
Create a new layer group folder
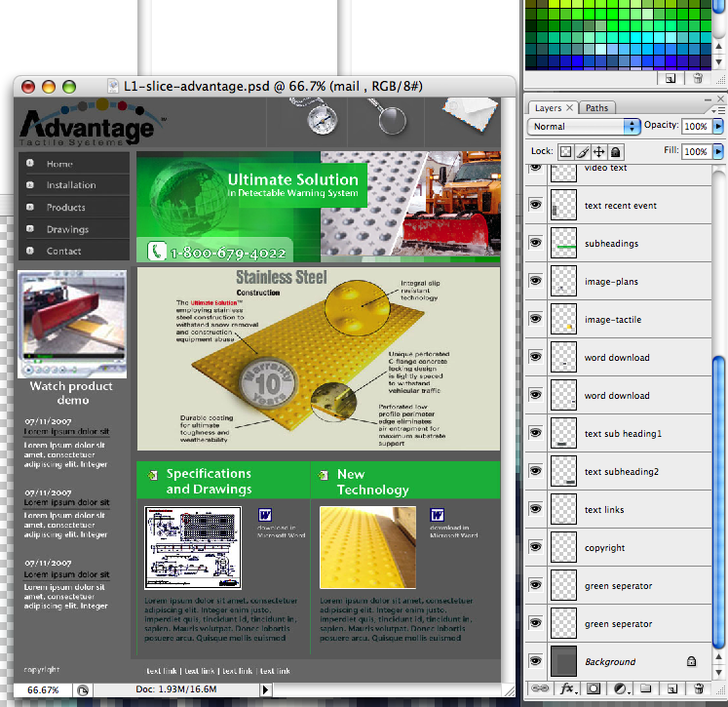pyautogui.click(x=644, y=688)
